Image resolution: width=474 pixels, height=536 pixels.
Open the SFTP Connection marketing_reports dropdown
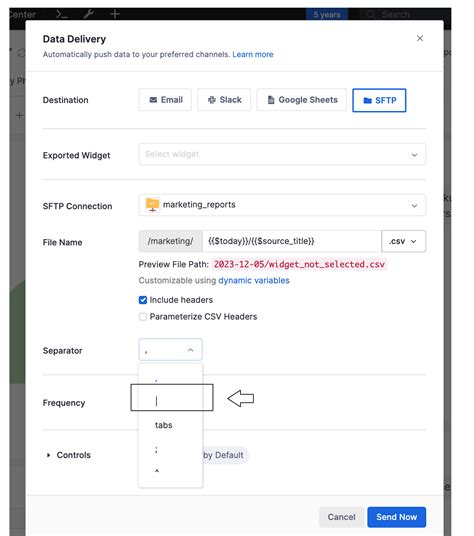[282, 205]
